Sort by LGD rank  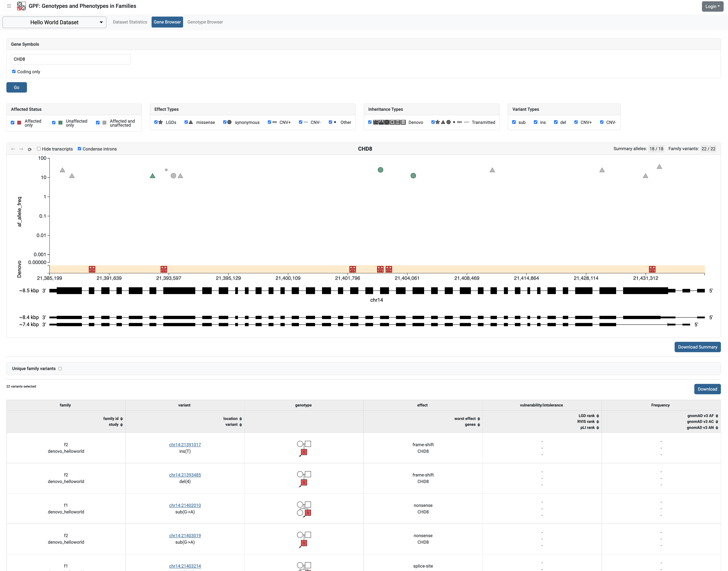(x=598, y=416)
